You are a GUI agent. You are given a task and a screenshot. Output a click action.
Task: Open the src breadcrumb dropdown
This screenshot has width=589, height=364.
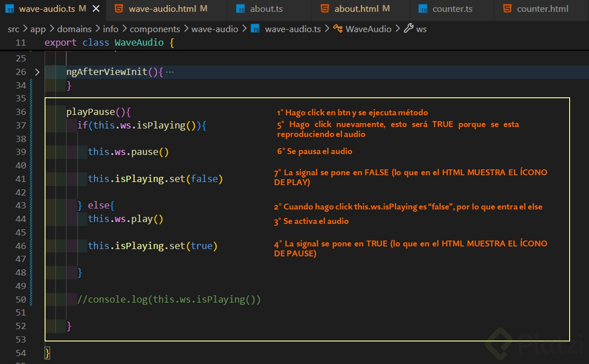14,29
